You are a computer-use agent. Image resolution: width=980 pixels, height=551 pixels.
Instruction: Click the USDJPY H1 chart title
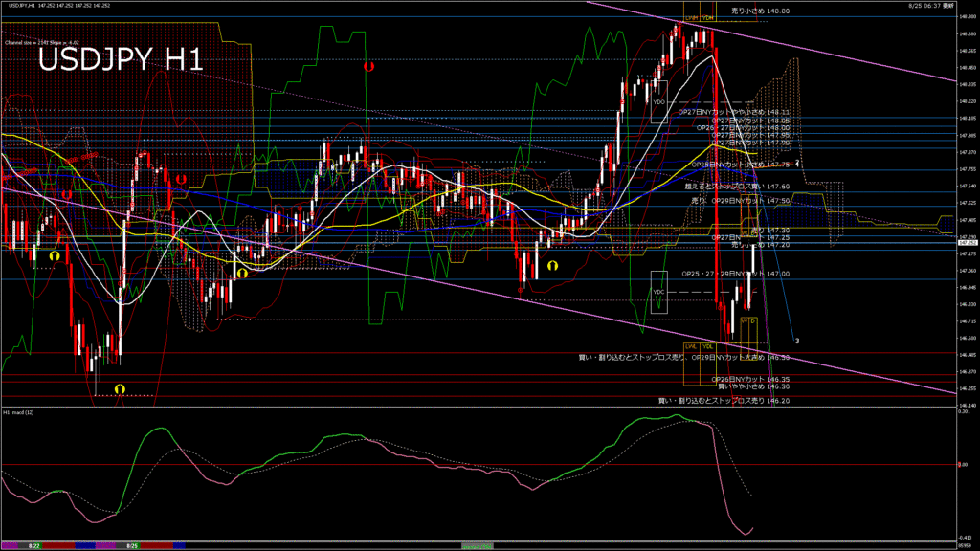pos(121,61)
